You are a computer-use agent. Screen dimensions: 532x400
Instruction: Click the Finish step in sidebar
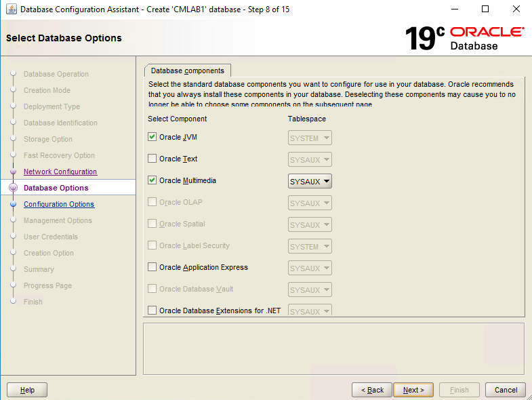click(33, 302)
